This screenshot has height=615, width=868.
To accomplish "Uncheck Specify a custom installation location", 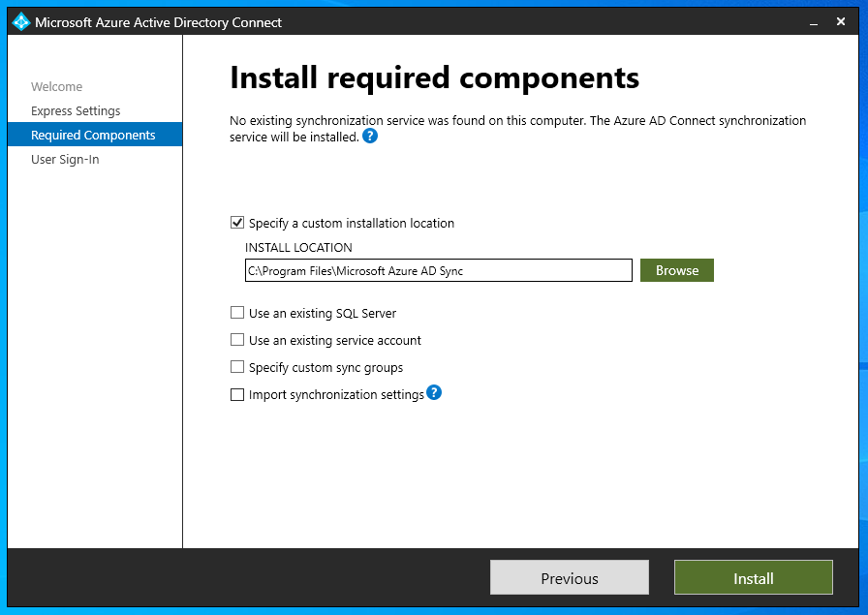I will pyautogui.click(x=237, y=223).
